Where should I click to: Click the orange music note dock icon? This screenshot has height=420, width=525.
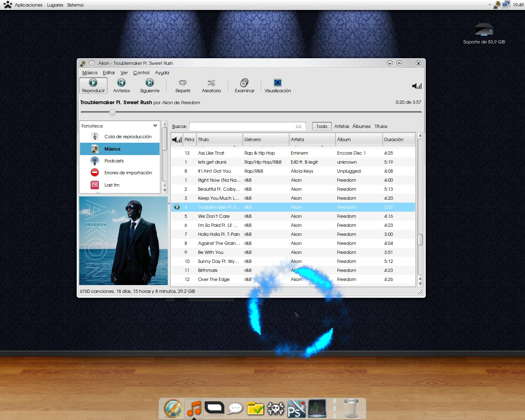pos(194,409)
